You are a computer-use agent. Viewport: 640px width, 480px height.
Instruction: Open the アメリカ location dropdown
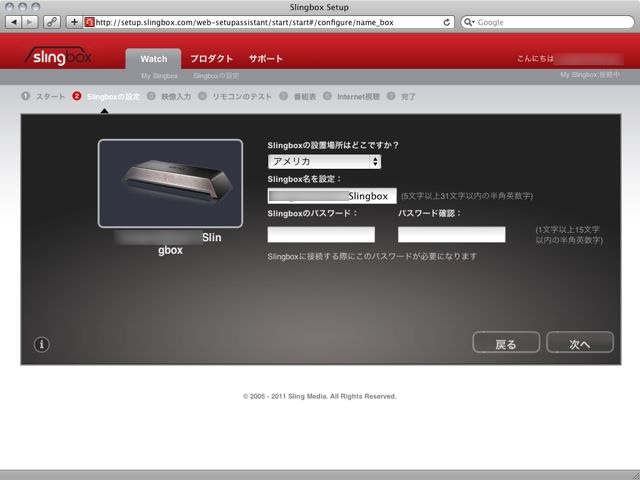[324, 162]
